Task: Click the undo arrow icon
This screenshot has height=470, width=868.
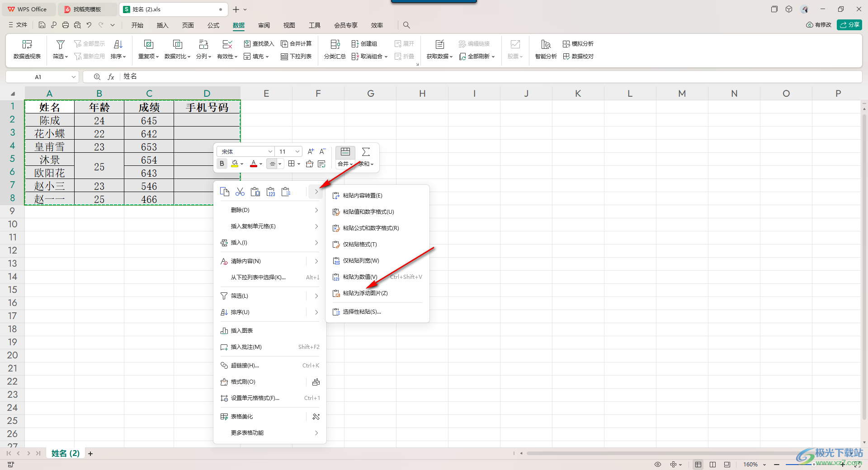Action: pos(89,25)
